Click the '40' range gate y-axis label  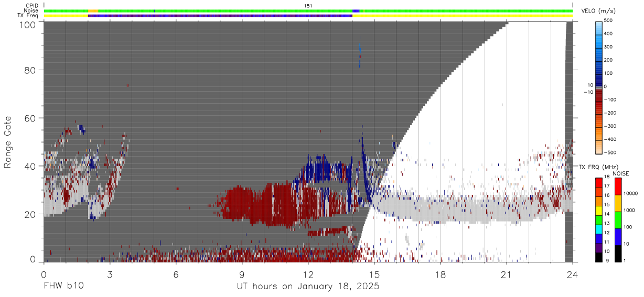point(30,166)
